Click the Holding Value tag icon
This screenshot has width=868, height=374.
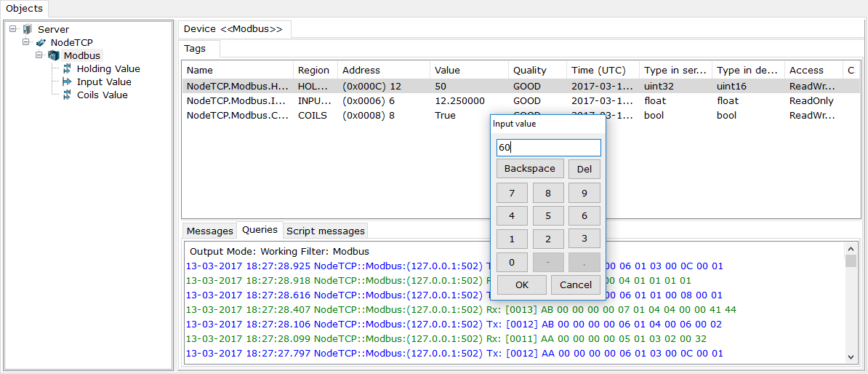tap(67, 68)
